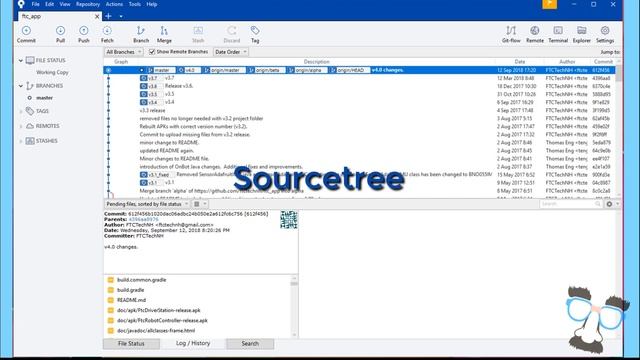Create a new Branch from toolbar

pyautogui.click(x=141, y=34)
